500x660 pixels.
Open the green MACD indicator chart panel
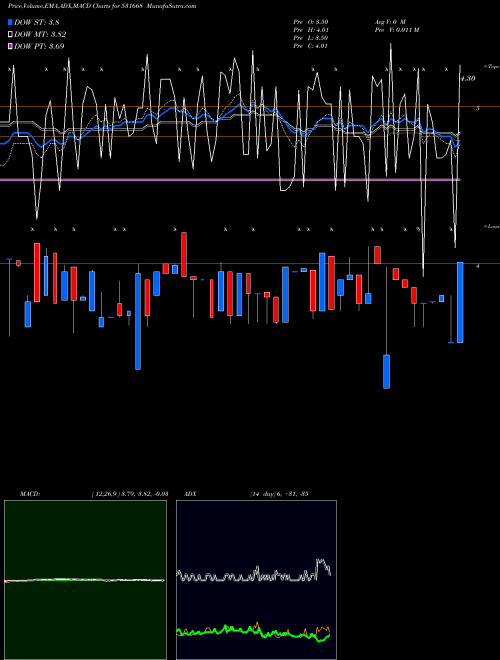85,580
